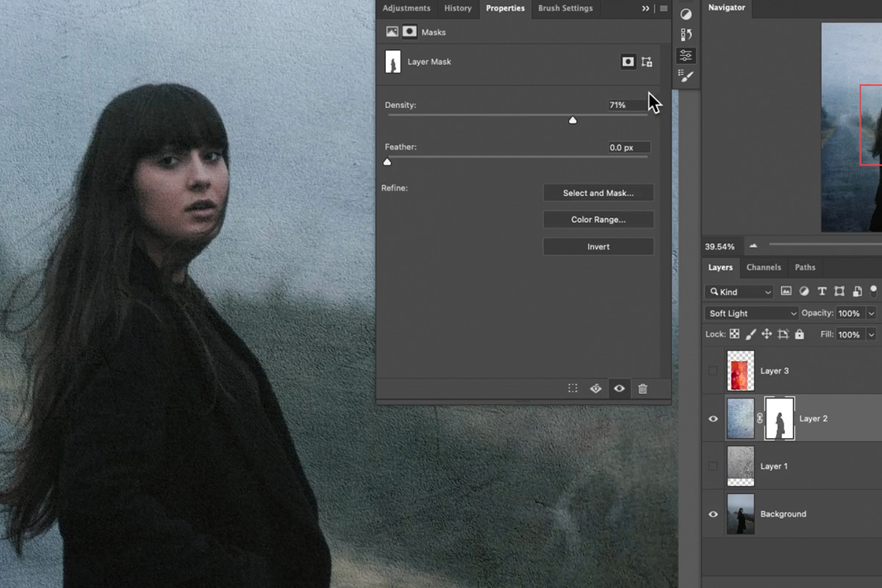Open the Soft Light blend mode dropdown
The height and width of the screenshot is (588, 882).
pyautogui.click(x=751, y=313)
